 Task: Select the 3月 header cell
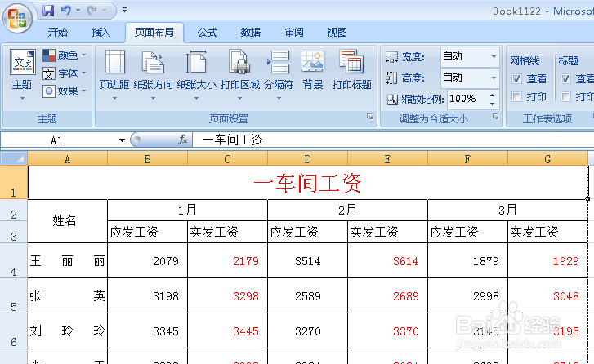coord(507,210)
